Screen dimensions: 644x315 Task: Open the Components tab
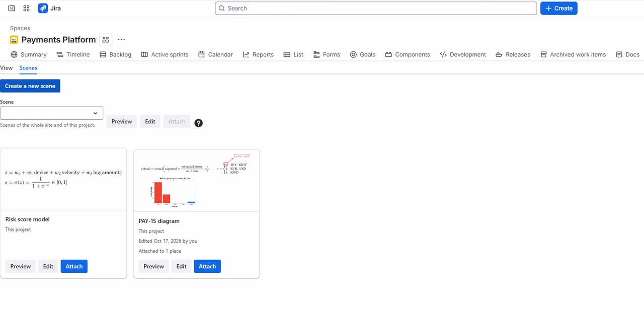[x=408, y=54]
